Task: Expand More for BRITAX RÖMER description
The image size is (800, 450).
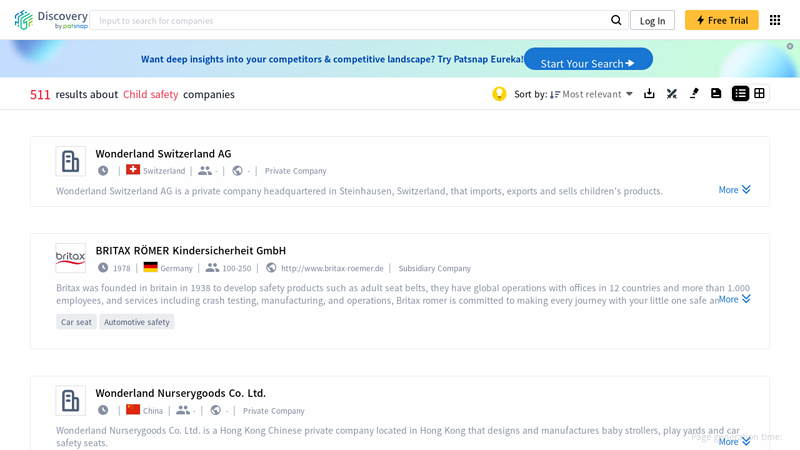Action: tap(734, 299)
